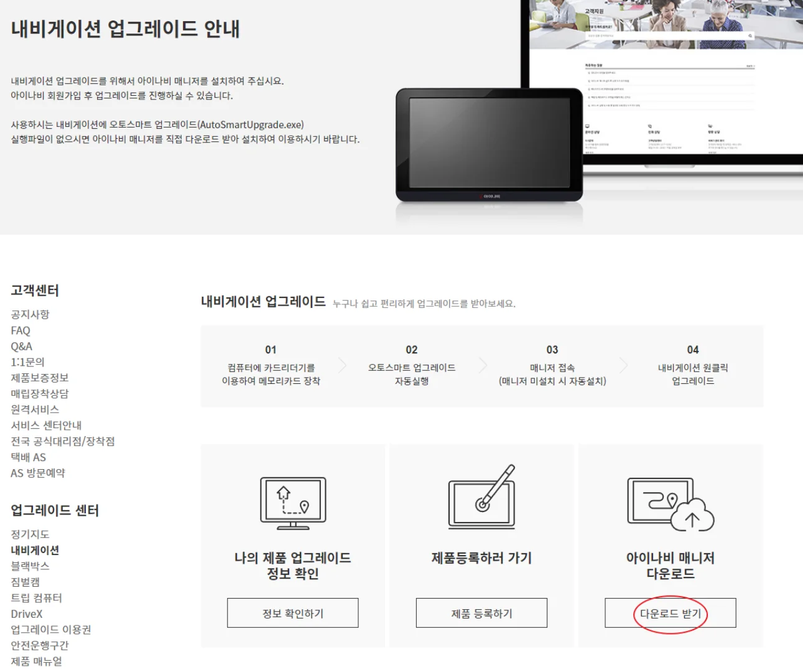Click the 나의 제품 업그레이드 정보 확인 title
This screenshot has height=672, width=803.
coord(293,566)
